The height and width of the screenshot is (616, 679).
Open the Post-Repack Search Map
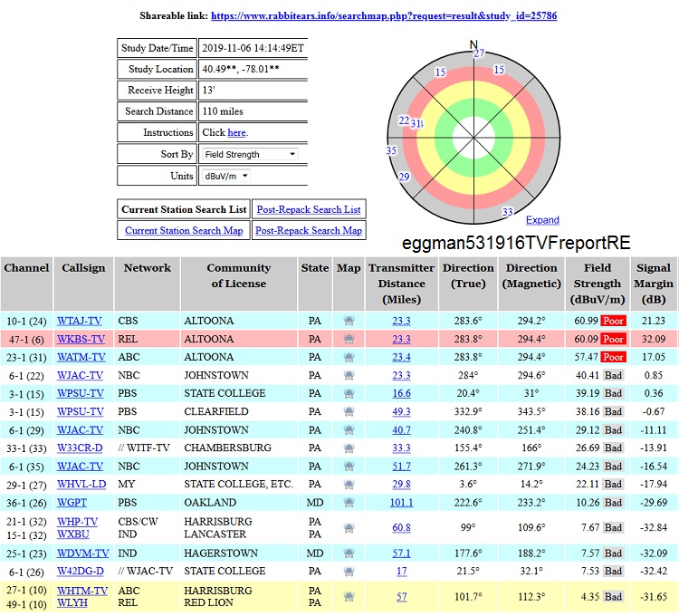[x=309, y=230]
